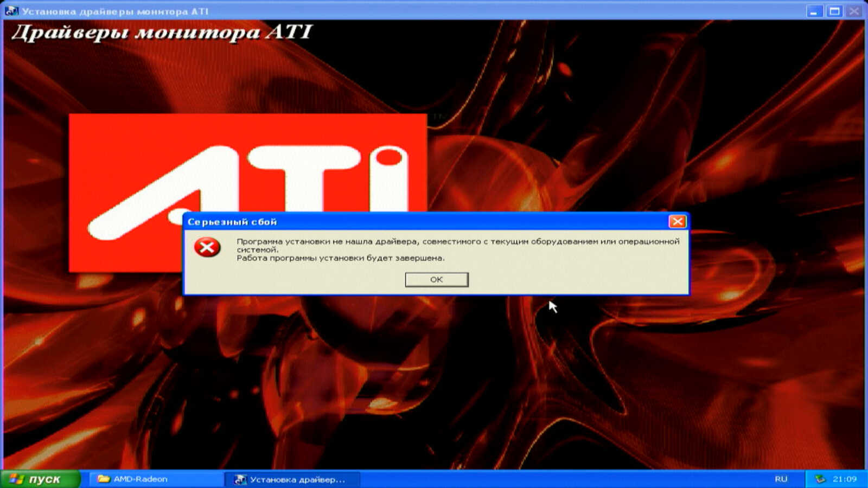Click the "Серьезный сбой" dialog title
This screenshot has height=488, width=868.
pos(232,222)
